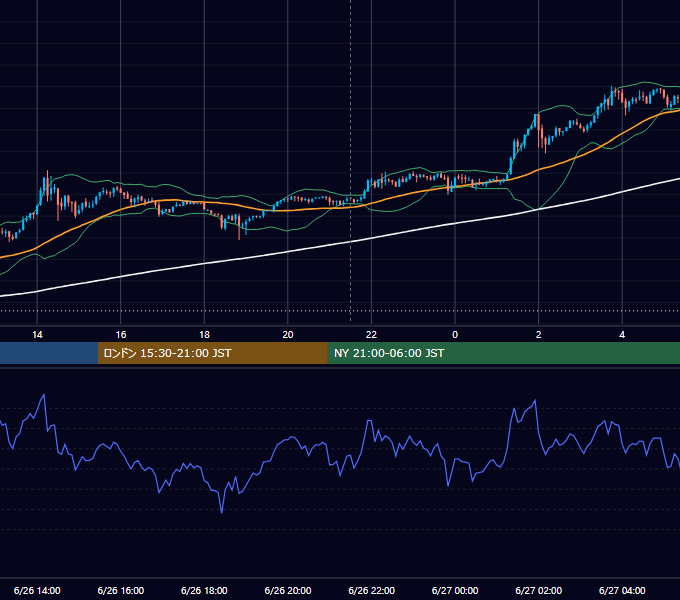Click the 14 hour axis label
The width and height of the screenshot is (680, 600).
37,335
